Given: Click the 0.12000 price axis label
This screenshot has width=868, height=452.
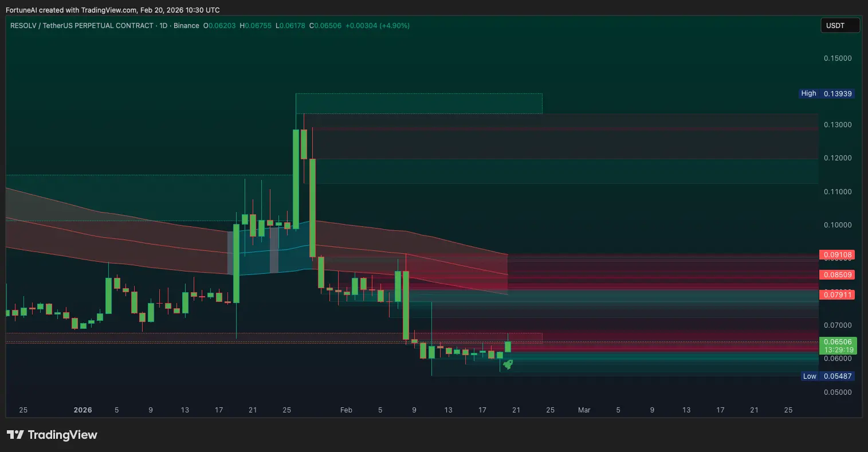Looking at the screenshot, I should [838, 158].
